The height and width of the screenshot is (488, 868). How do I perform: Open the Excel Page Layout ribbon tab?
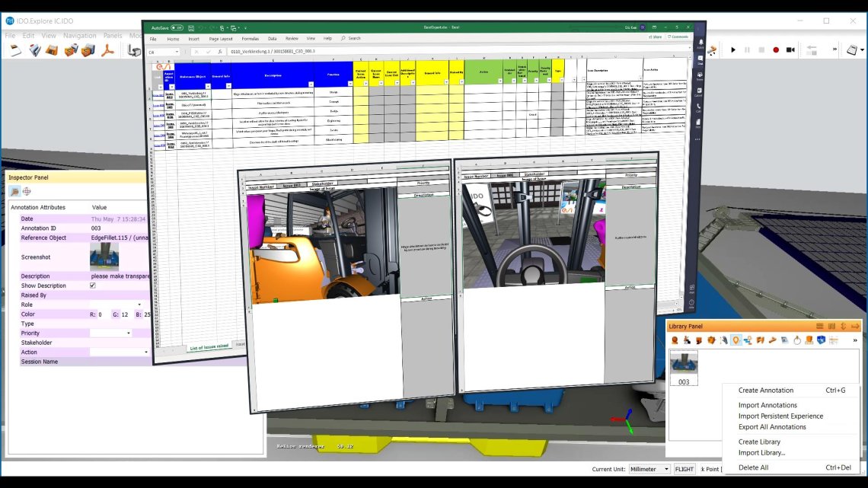221,40
